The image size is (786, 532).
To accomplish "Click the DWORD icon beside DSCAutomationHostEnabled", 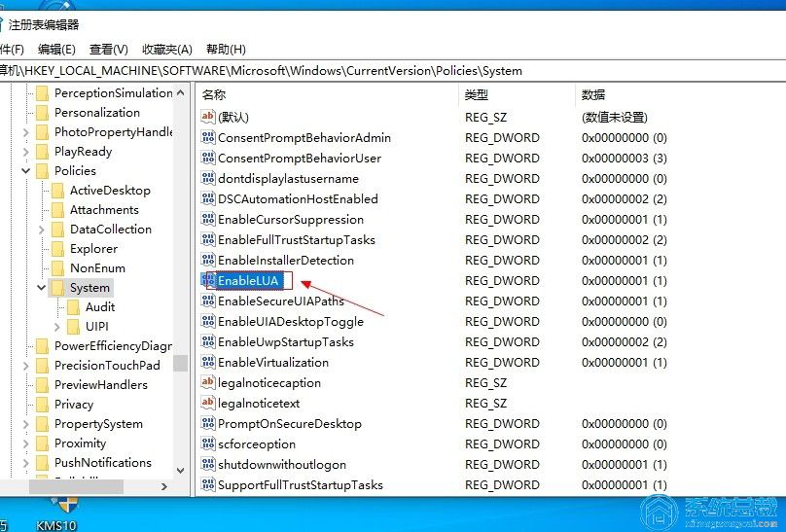I will 207,198.
